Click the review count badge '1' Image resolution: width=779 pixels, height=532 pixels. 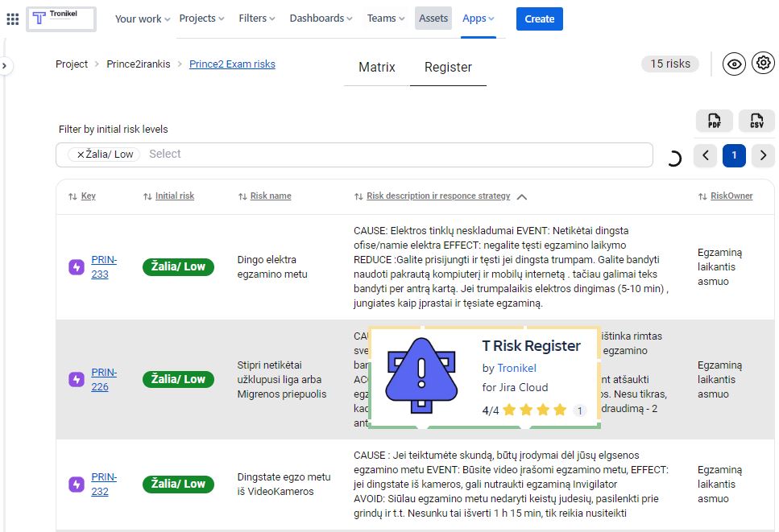pyautogui.click(x=579, y=410)
